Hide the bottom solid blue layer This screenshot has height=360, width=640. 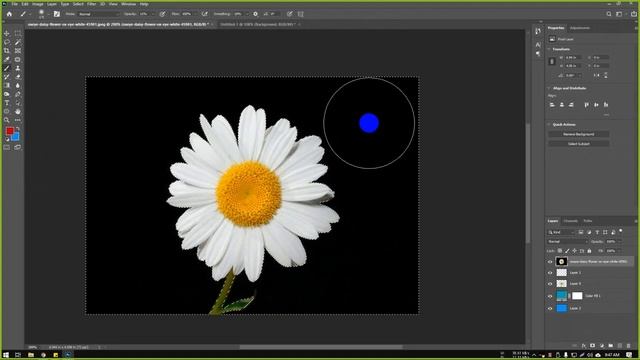[550, 309]
